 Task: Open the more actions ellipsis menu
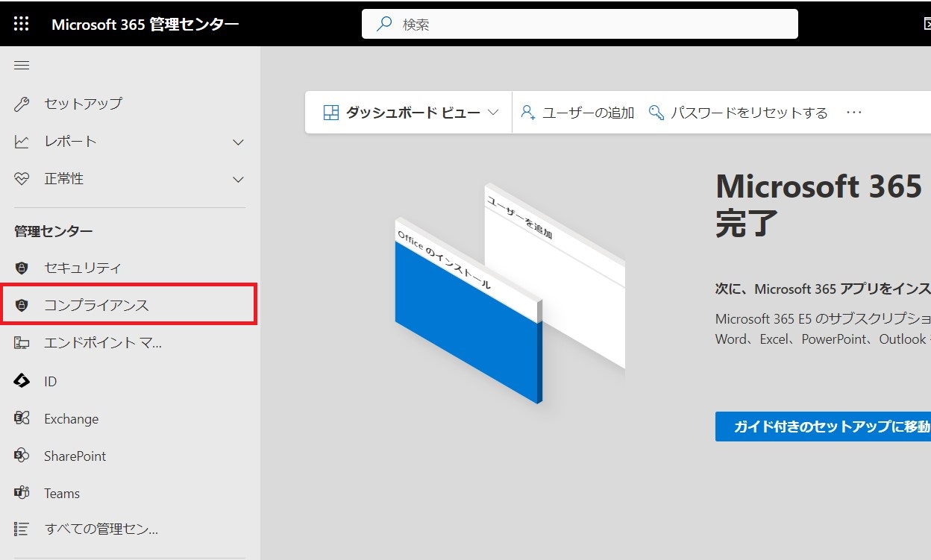tap(854, 113)
